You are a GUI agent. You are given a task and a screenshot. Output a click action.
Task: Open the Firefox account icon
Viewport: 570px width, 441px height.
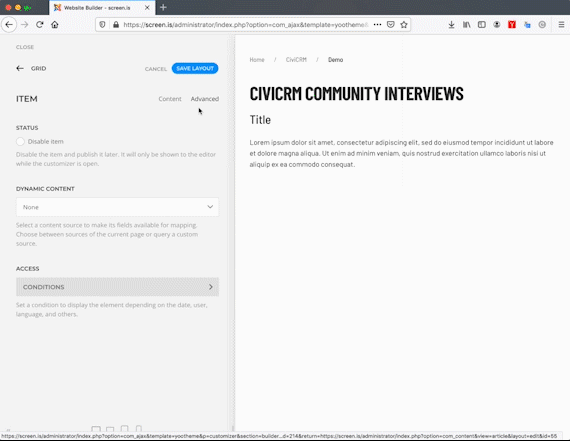coord(497,25)
